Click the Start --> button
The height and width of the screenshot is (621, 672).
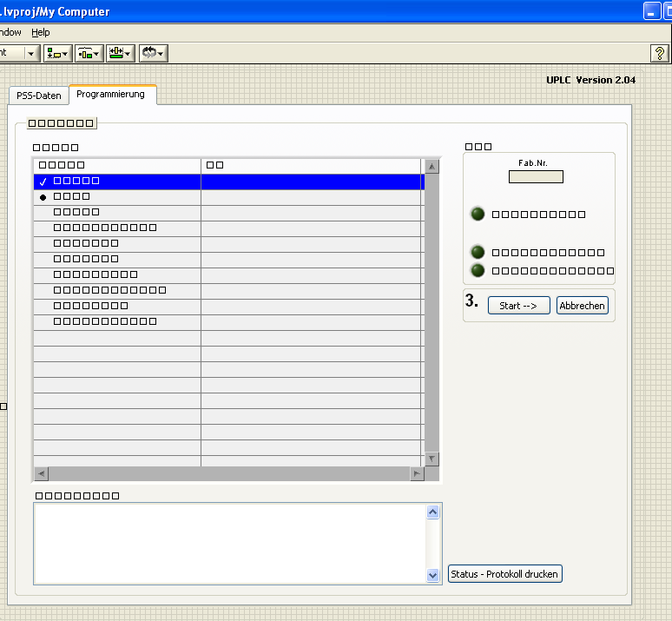tap(518, 306)
